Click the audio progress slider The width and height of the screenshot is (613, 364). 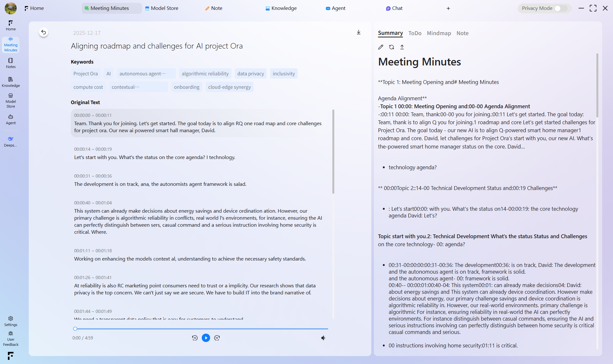coord(201,329)
